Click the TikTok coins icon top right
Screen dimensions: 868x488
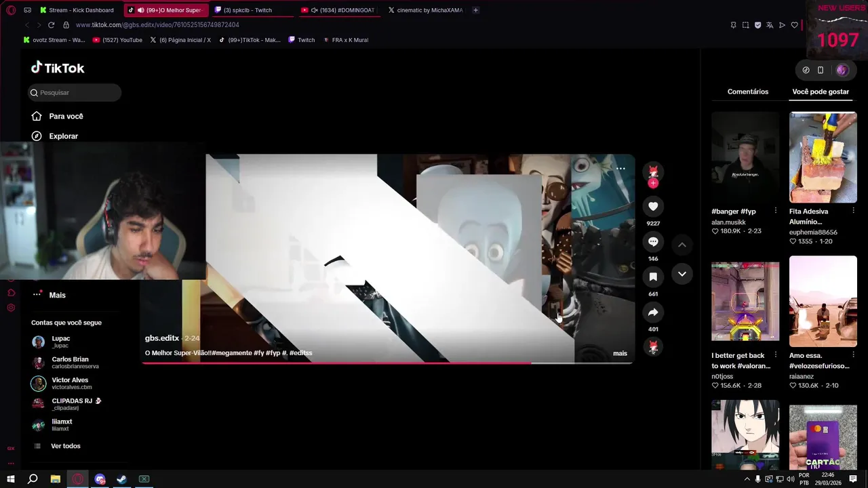[806, 70]
